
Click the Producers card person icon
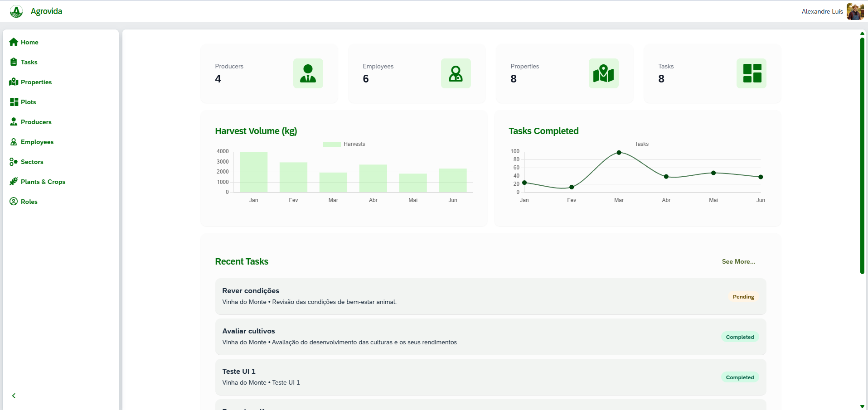tap(308, 73)
